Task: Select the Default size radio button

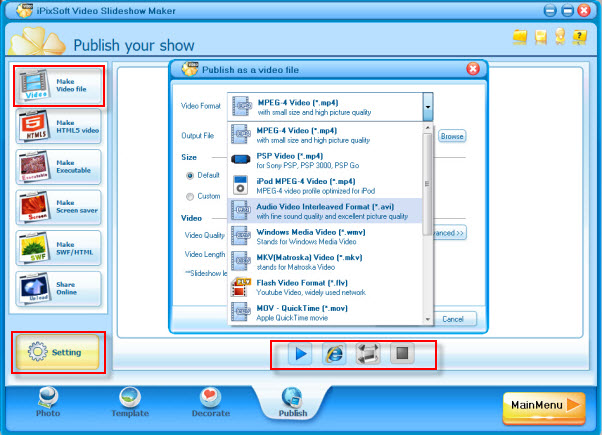Action: [x=189, y=175]
